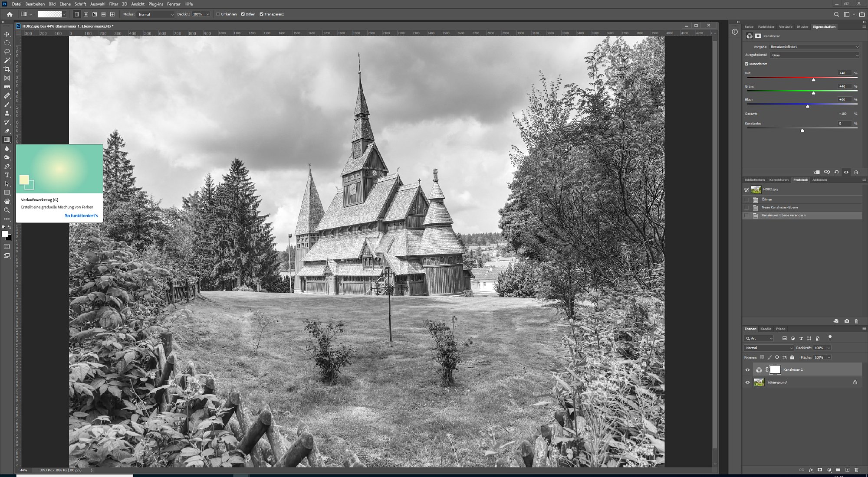The width and height of the screenshot is (868, 477).
Task: Choose the angle gradient style icon
Action: pyautogui.click(x=95, y=14)
